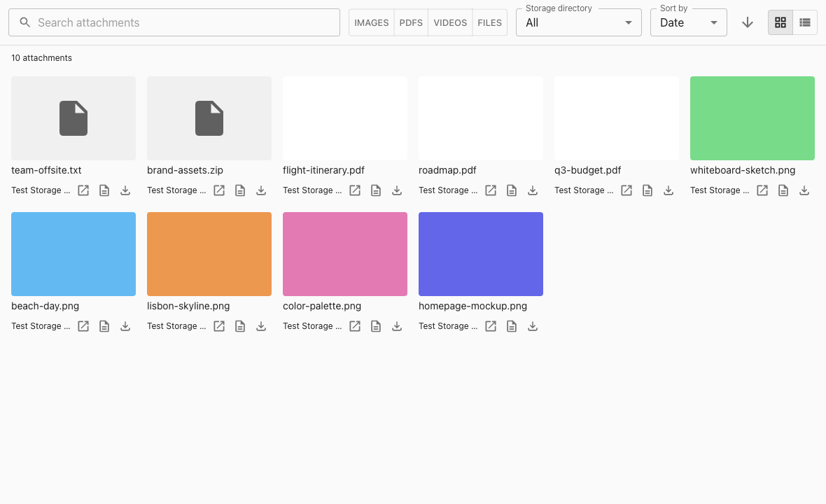Open color-palette.png in a new tab
The image size is (826, 504).
[355, 326]
